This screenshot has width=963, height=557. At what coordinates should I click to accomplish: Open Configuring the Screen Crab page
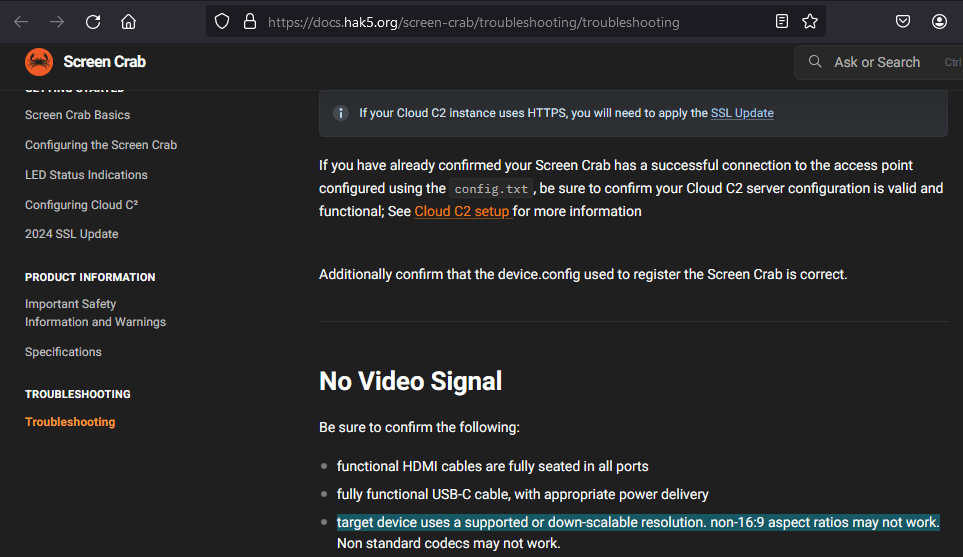click(101, 145)
